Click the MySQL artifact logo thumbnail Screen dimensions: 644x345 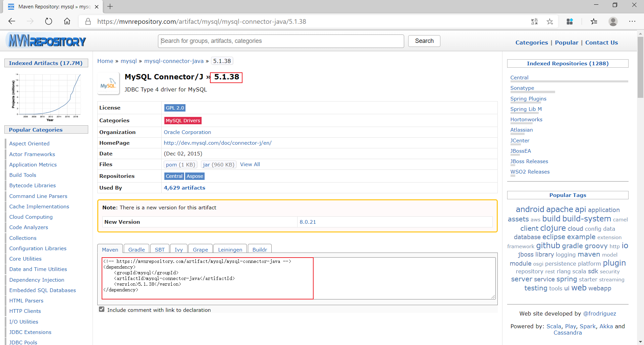(x=108, y=84)
